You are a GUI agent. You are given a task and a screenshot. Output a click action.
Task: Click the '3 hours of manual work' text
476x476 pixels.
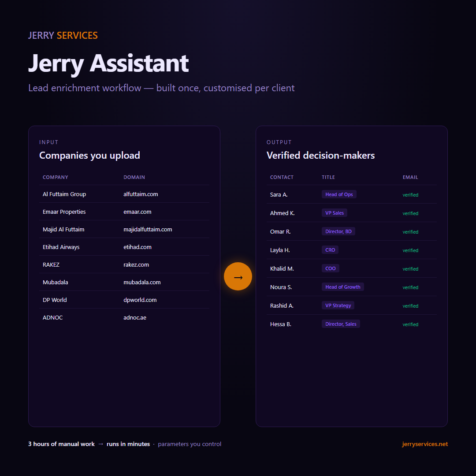(61, 444)
